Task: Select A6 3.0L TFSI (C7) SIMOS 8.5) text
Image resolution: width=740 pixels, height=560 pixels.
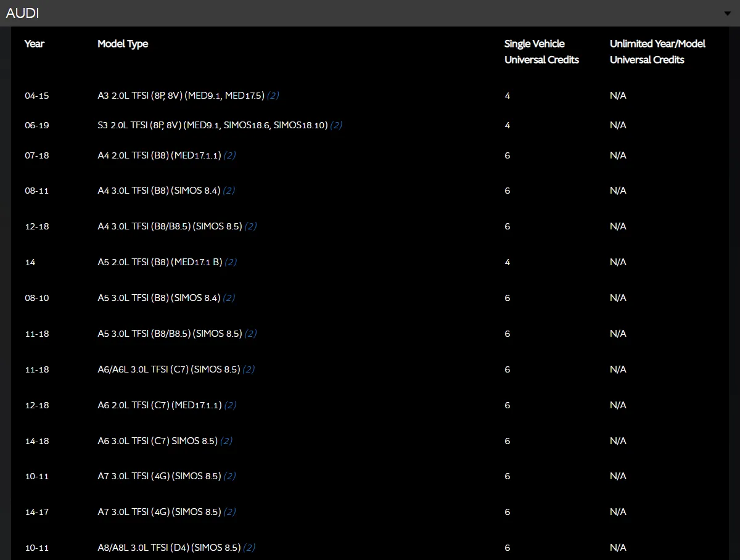Action: pyautogui.click(x=157, y=441)
